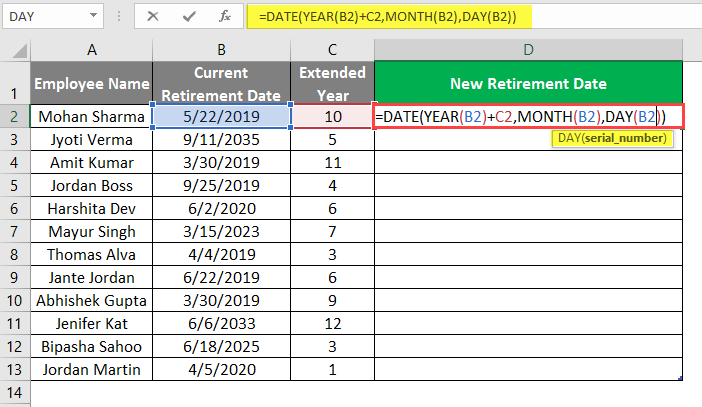Screen dimensions: 702x407
Task: Select column D header
Action: tap(527, 50)
